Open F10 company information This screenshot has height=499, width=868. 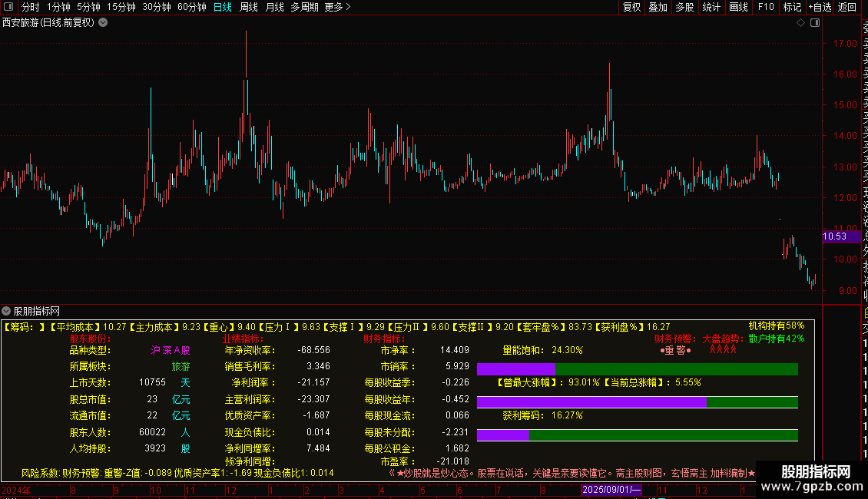766,7
